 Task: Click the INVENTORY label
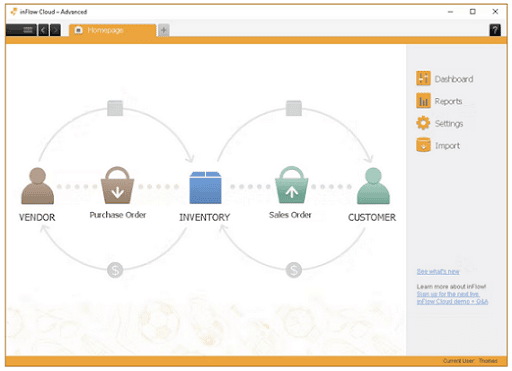coord(205,217)
